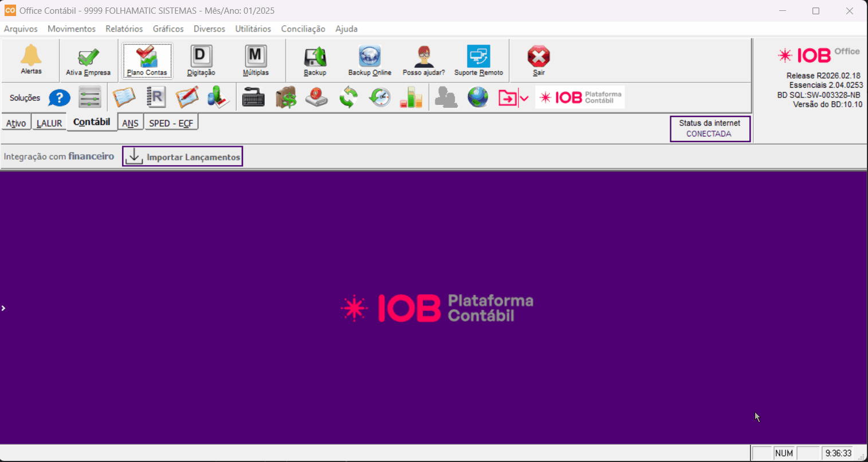Open the Conciliação menu
Viewport: 868px width, 462px height.
303,29
